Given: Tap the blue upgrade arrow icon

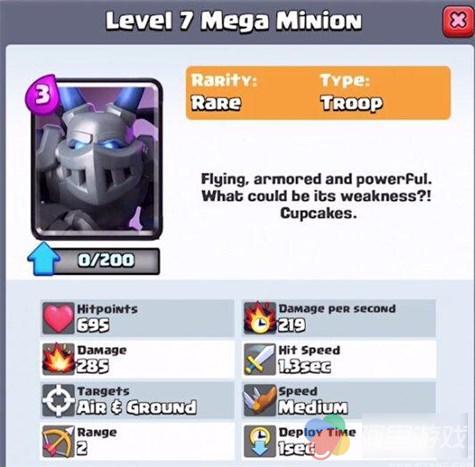Looking at the screenshot, I should click(44, 259).
